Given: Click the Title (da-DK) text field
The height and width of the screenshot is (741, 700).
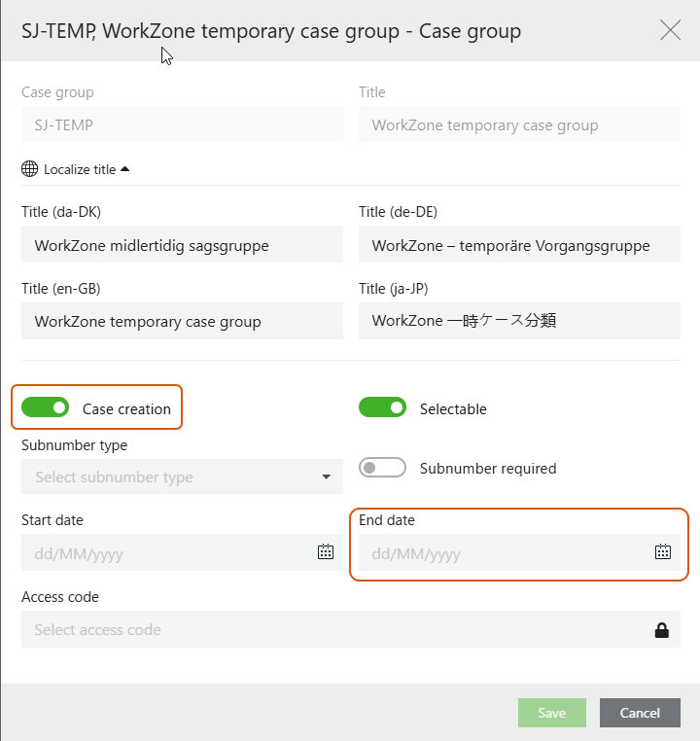Looking at the screenshot, I should (182, 245).
